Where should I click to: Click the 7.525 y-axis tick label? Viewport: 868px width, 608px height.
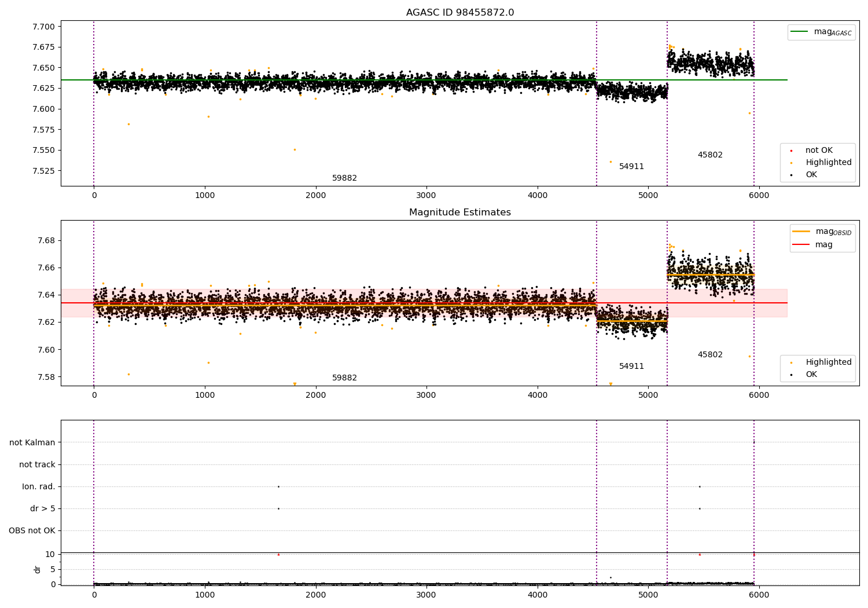click(43, 171)
